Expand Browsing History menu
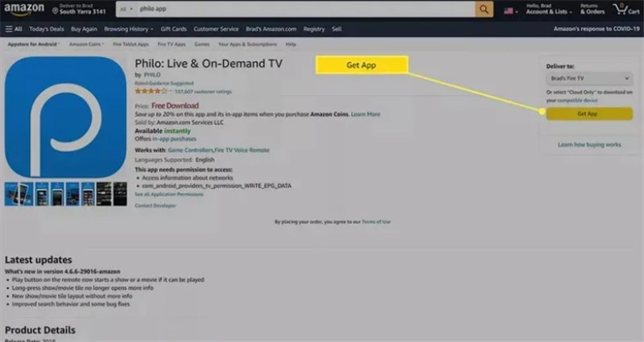This screenshot has height=342, width=644. pos(129,29)
